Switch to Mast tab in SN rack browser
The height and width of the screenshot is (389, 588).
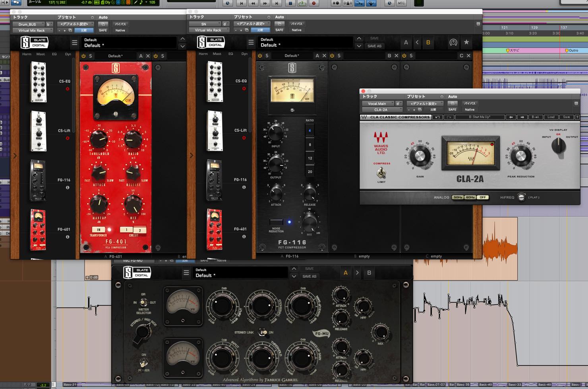(x=217, y=54)
